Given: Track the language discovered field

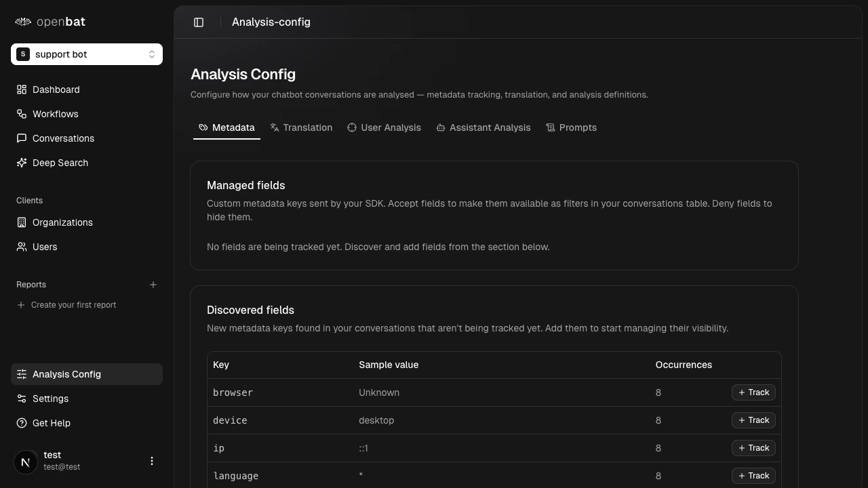Looking at the screenshot, I should 753,476.
